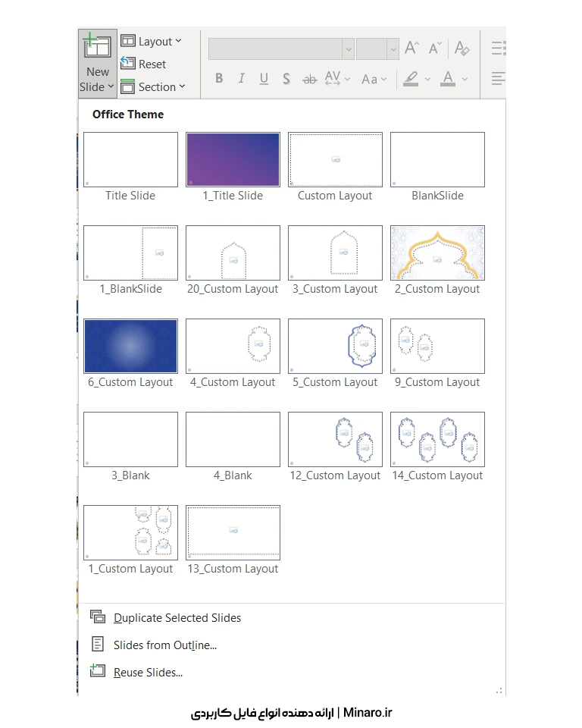582x728 pixels.
Task: Pick the 1_Title Slide purple layout
Action: (233, 160)
